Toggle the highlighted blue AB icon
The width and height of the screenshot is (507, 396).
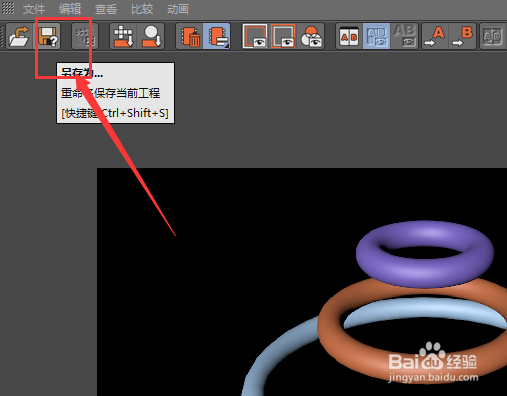pyautogui.click(x=376, y=36)
